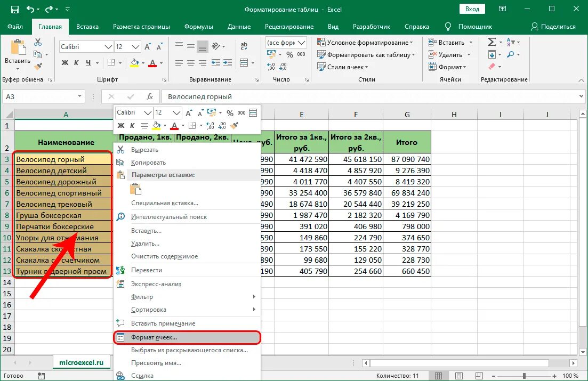Toggle ribbon Align Right
This screenshot has width=588, height=381.
click(x=203, y=63)
